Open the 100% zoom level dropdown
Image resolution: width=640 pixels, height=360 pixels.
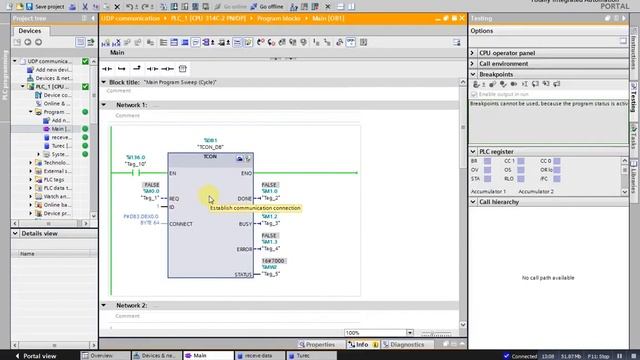pyautogui.click(x=409, y=333)
